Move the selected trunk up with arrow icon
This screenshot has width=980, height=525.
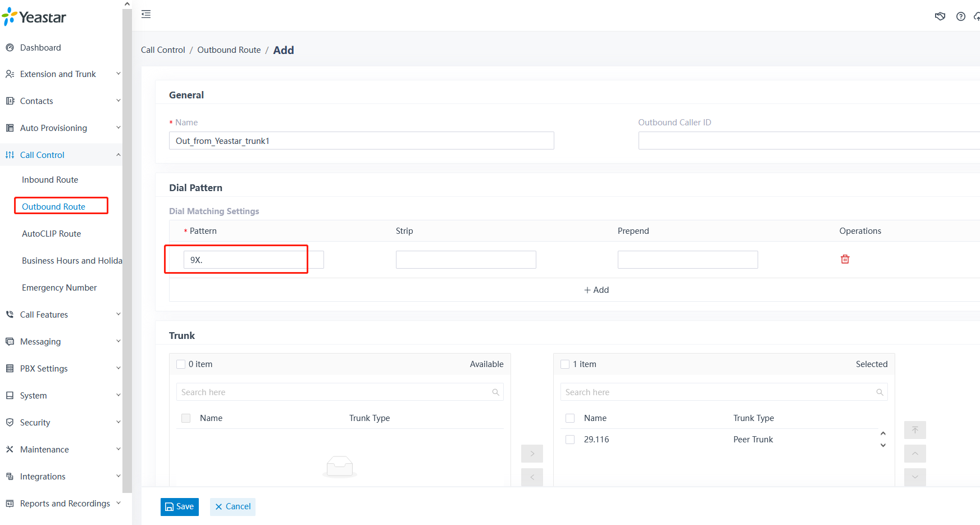click(x=915, y=454)
